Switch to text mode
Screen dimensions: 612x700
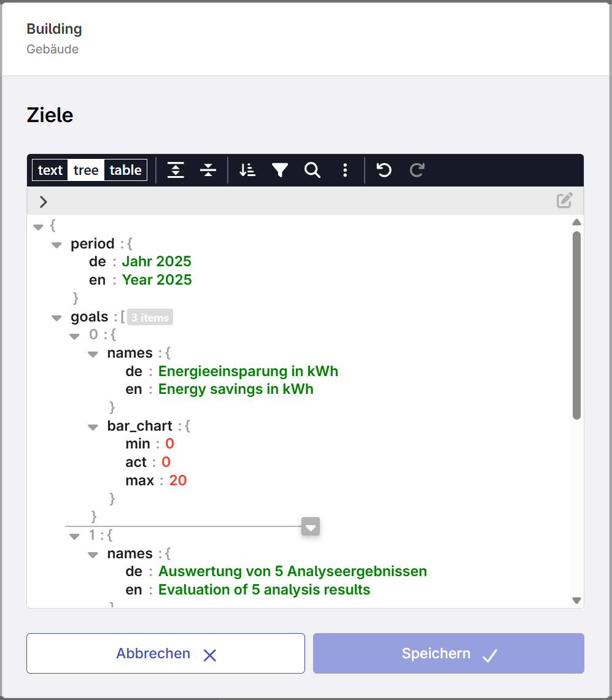[50, 170]
